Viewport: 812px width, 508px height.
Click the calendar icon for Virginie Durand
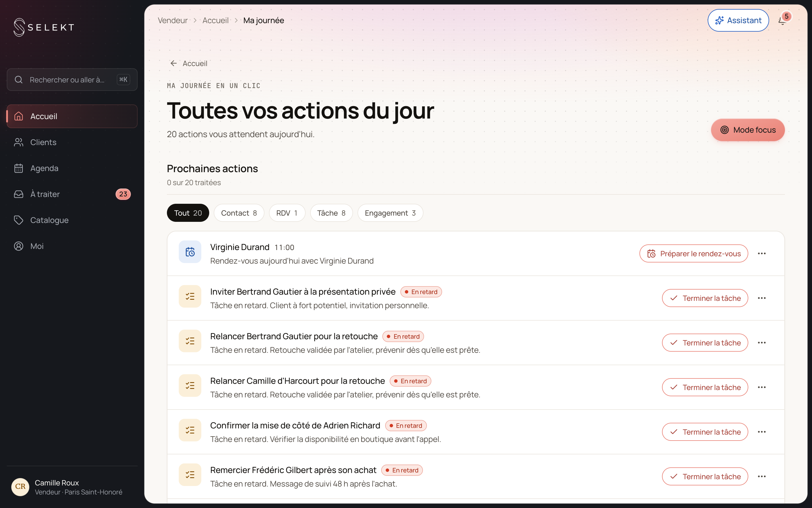(190, 252)
